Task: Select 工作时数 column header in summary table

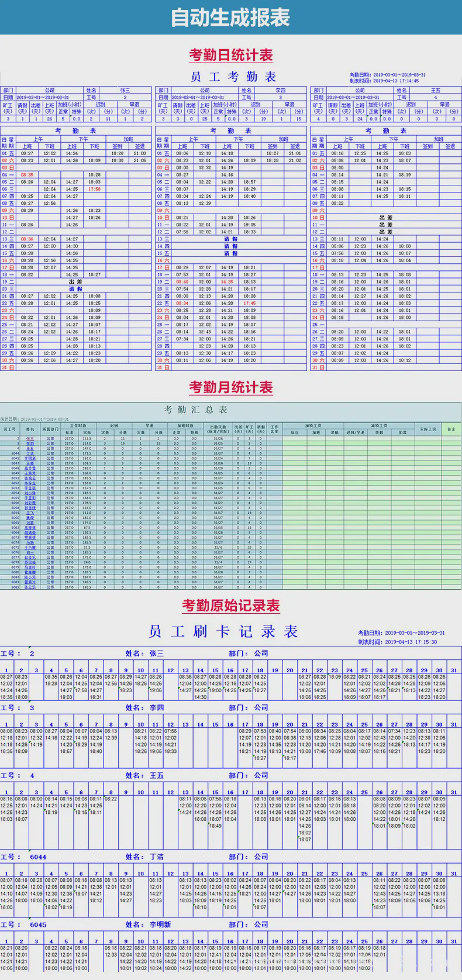Action: [x=78, y=426]
